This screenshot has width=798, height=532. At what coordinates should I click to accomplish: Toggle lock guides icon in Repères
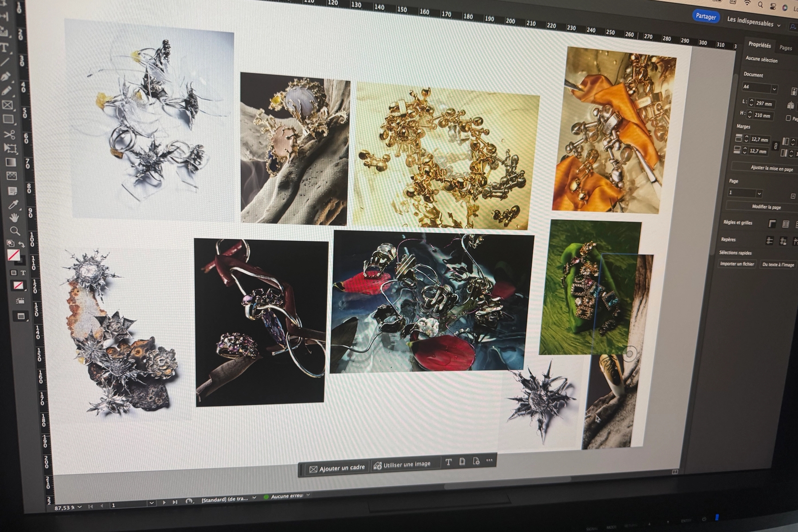(x=783, y=241)
